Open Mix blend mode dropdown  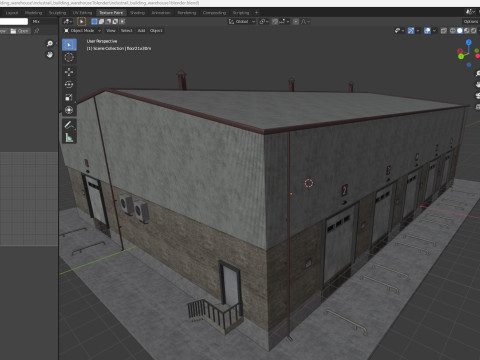(44, 22)
